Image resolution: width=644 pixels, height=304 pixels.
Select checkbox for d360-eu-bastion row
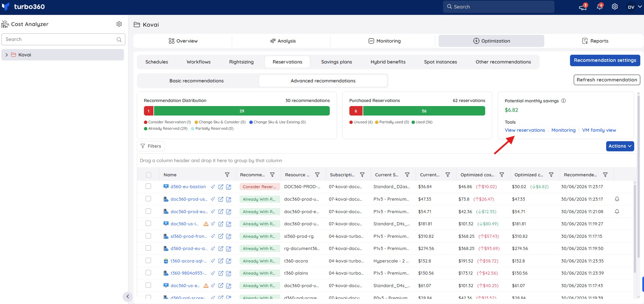(148, 186)
